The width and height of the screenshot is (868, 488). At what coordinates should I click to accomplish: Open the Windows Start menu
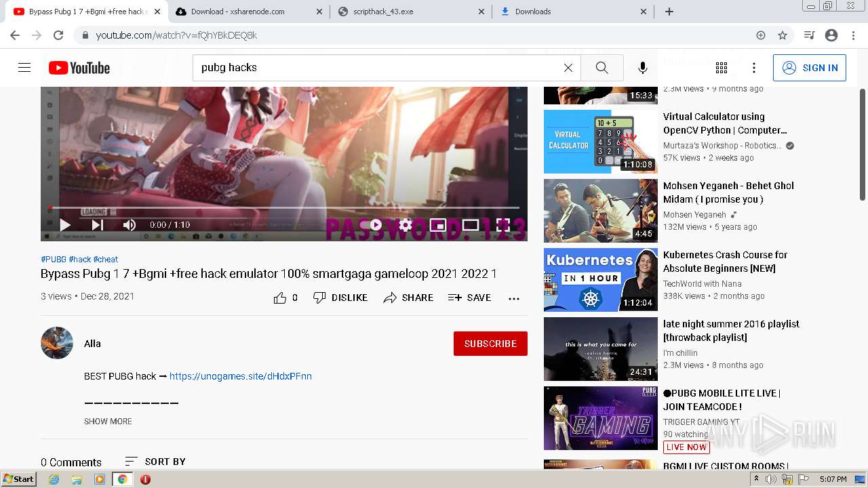[19, 479]
